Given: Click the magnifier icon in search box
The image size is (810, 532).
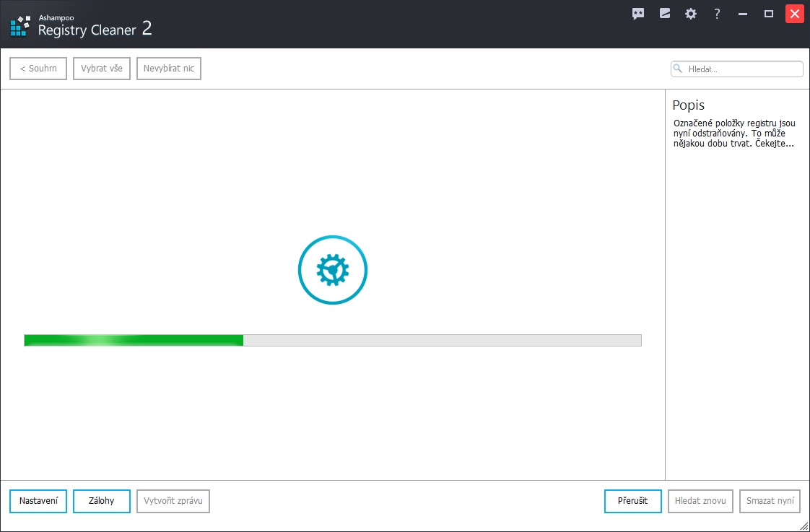Looking at the screenshot, I should click(x=679, y=69).
